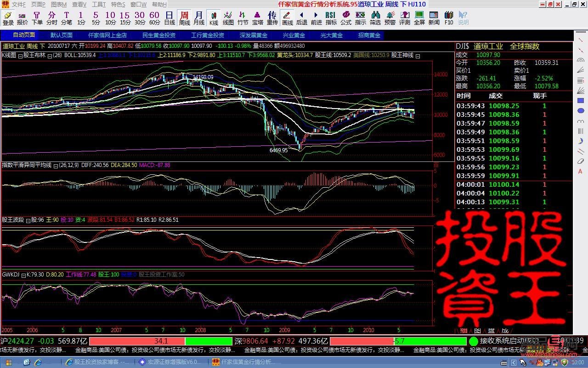Screen dimensions: 588x368
Task: Open the 预警 price alert tool
Action: pos(390,18)
